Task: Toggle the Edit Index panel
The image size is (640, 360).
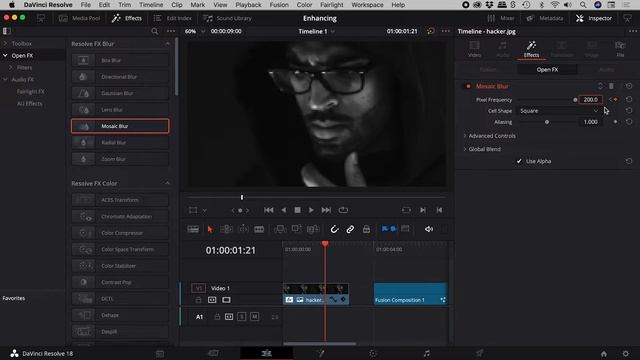Action: point(173,18)
